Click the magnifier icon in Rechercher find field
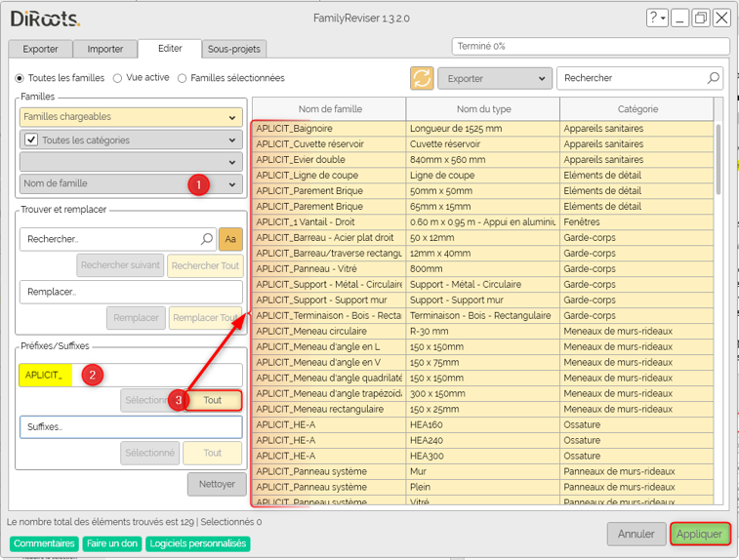The width and height of the screenshot is (739, 560). [x=207, y=239]
